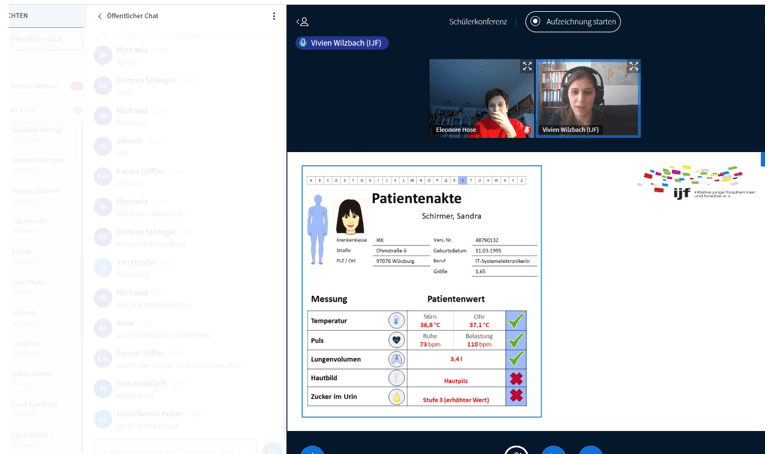The image size is (768, 454).
Task: Click Aufzeichnung starten record button
Action: point(573,21)
